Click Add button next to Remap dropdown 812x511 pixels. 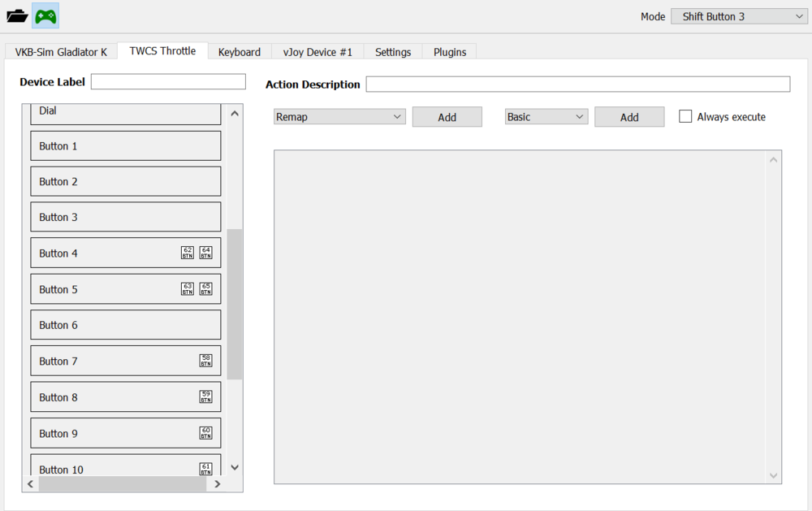coord(447,117)
